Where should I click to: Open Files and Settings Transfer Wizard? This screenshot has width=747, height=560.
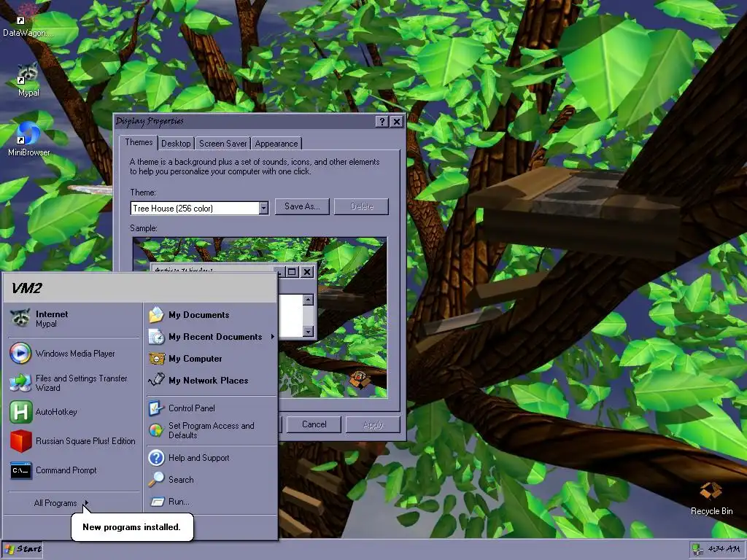pyautogui.click(x=74, y=383)
